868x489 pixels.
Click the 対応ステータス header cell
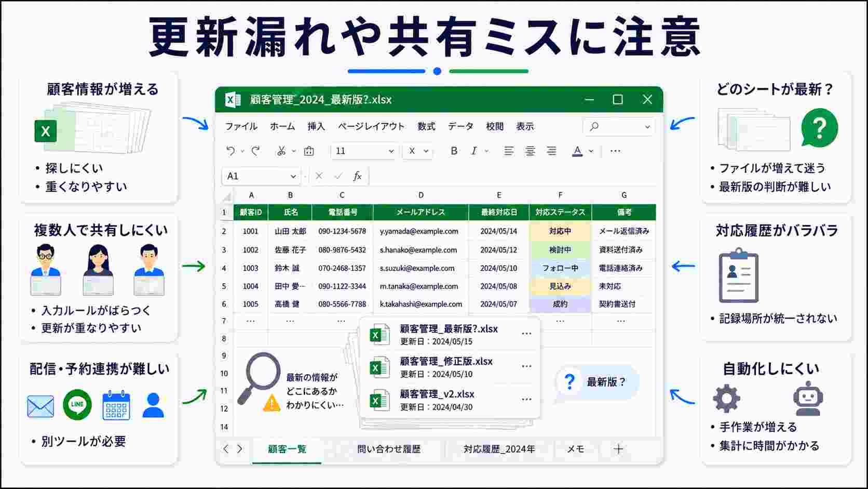click(560, 212)
